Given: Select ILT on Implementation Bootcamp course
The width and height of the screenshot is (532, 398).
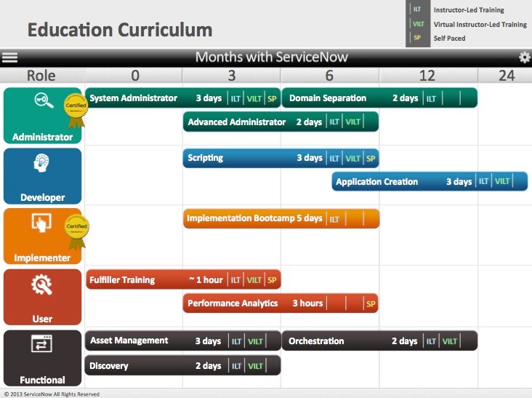Looking at the screenshot, I should (x=334, y=220).
